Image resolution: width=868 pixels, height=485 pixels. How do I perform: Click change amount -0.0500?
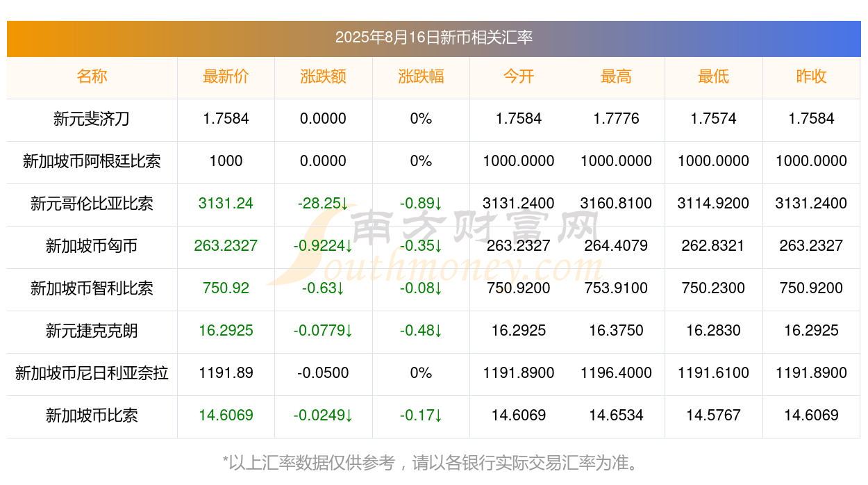324,373
